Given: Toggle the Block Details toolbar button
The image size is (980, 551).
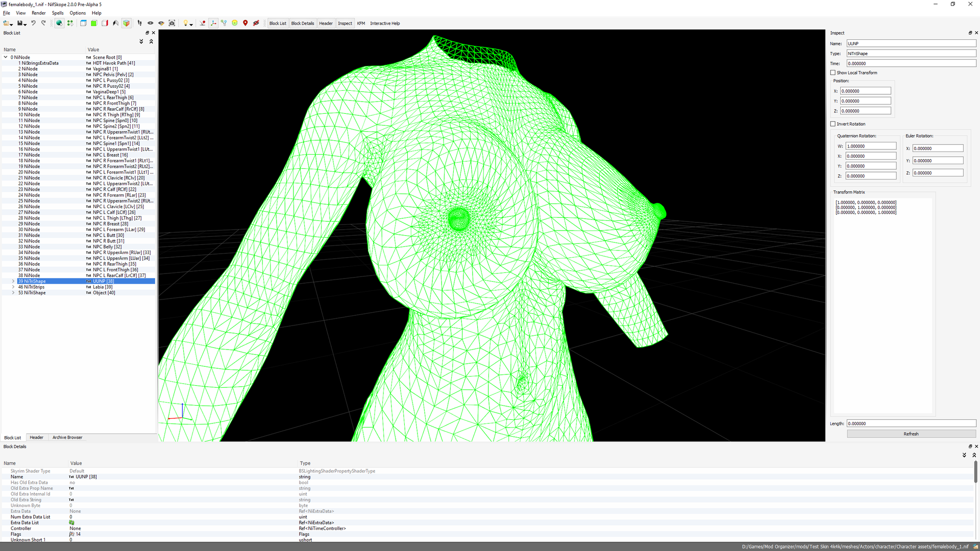Looking at the screenshot, I should point(303,23).
